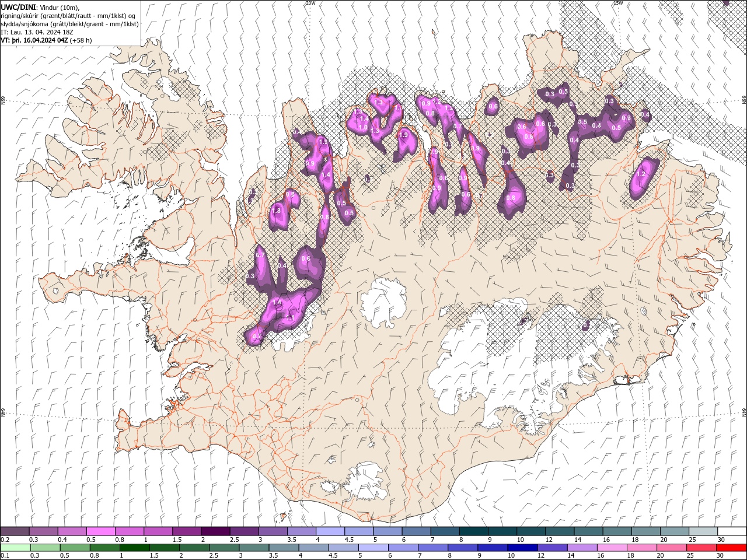Click the light pink swatch labeled 16
The height and width of the screenshot is (560, 747).
coord(612,548)
